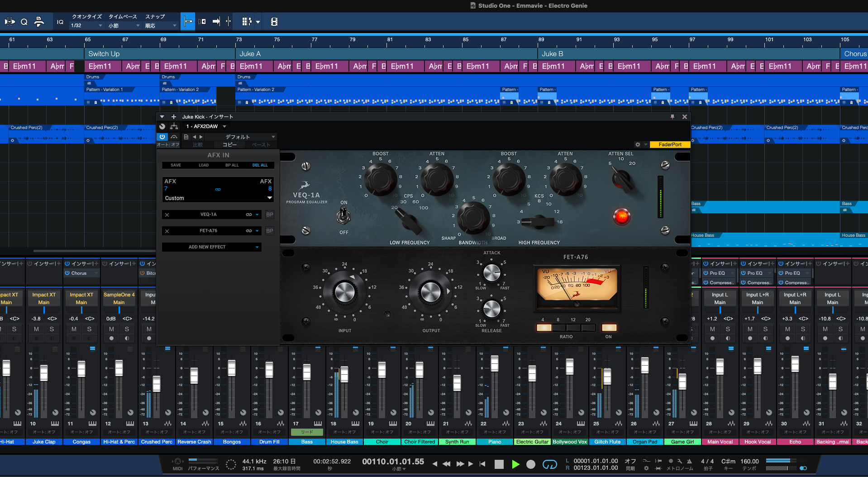Open the デフォルト preset dropdown
The width and height of the screenshot is (868, 477).
pyautogui.click(x=241, y=137)
